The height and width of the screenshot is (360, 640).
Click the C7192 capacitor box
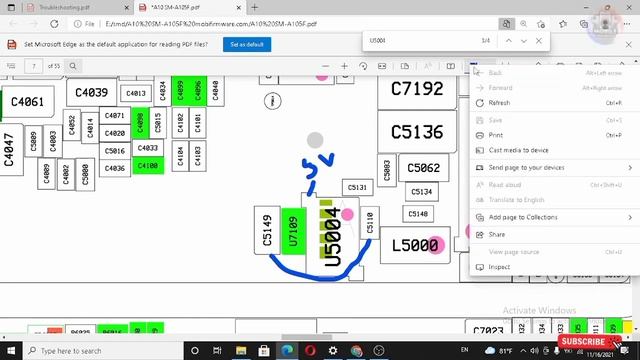click(417, 89)
